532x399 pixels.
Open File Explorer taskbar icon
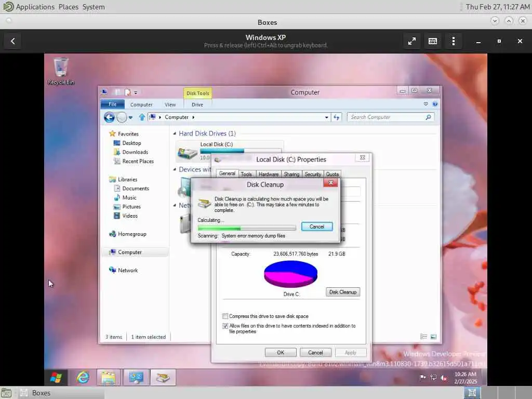(x=109, y=378)
